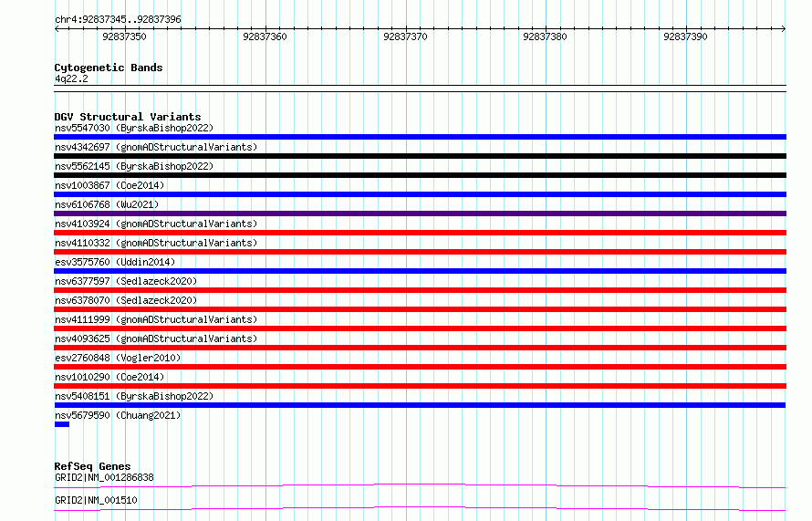Click the magenta line of GRID2|NM_001510
Screen dimensions: 812x521
(420, 508)
